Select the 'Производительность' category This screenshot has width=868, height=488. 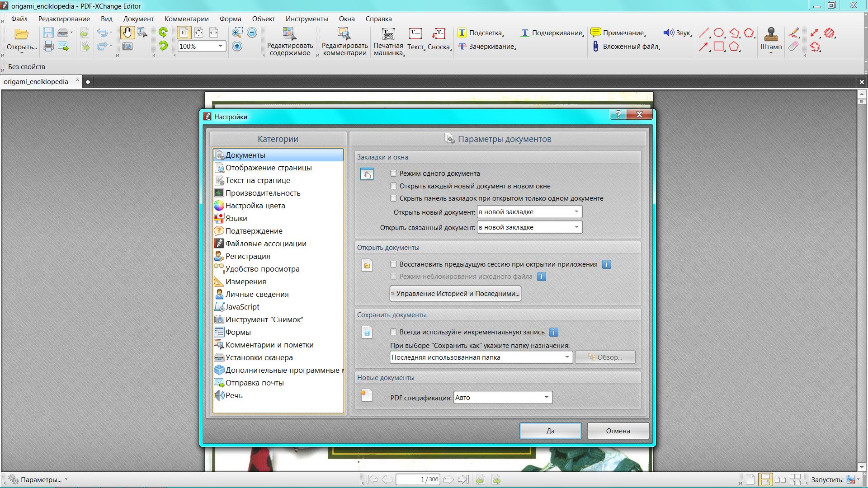(x=278, y=193)
